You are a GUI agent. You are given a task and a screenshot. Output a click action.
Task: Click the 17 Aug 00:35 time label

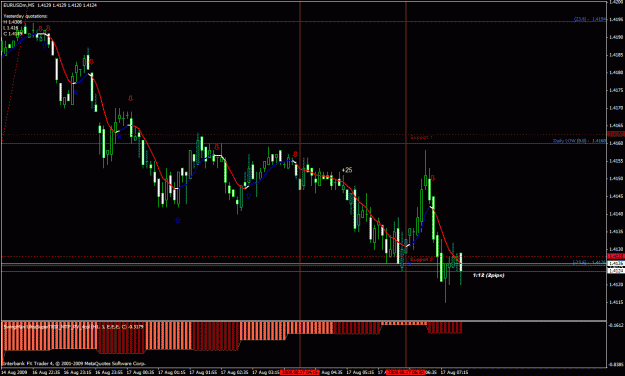[x=140, y=372]
